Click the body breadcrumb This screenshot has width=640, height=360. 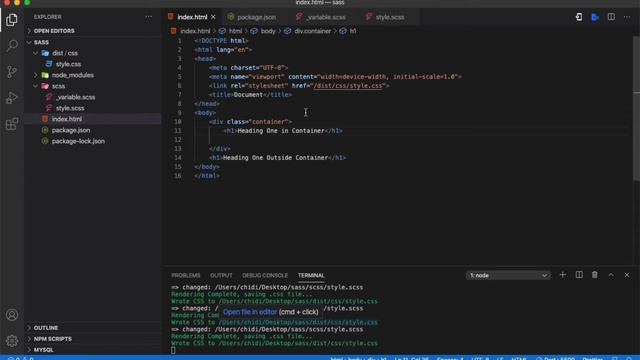click(268, 31)
